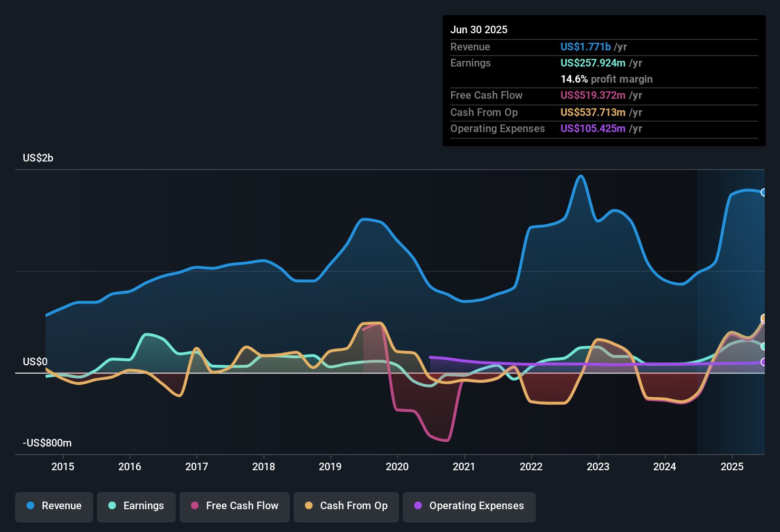Image resolution: width=780 pixels, height=532 pixels.
Task: Click the 2023 label on the time axis
Action: click(x=598, y=466)
